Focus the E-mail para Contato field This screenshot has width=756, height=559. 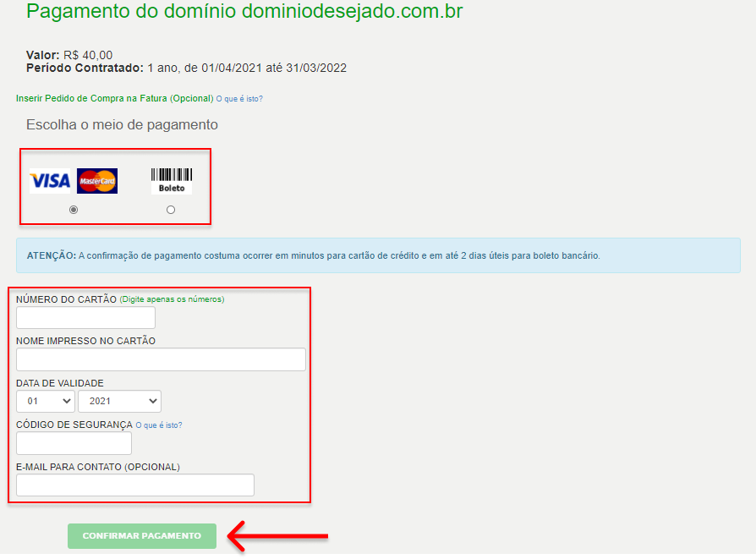pyautogui.click(x=135, y=485)
